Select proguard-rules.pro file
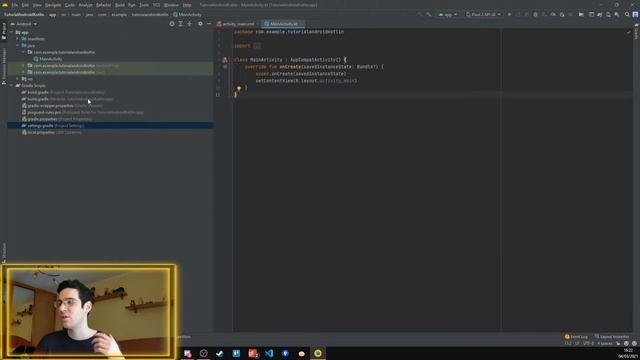Screen dimensions: 640x360 (82, 112)
